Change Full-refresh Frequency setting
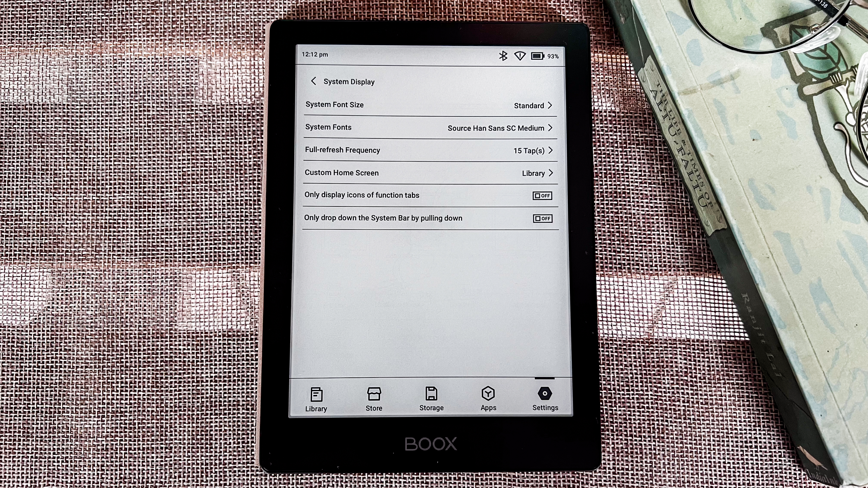 tap(428, 150)
